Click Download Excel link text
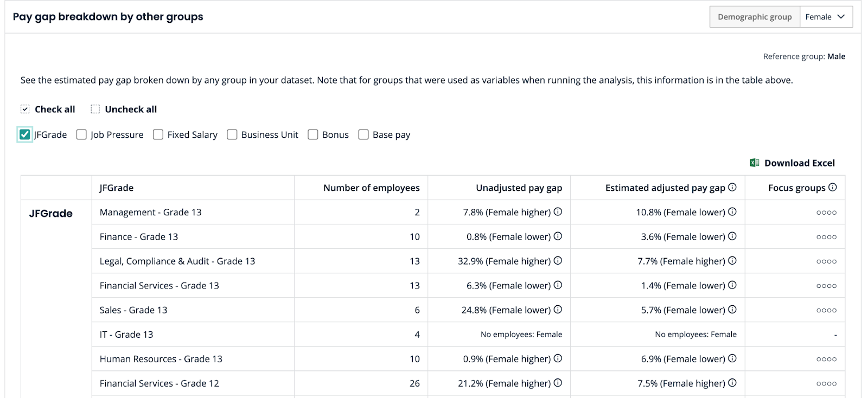868x398 pixels. coord(799,163)
